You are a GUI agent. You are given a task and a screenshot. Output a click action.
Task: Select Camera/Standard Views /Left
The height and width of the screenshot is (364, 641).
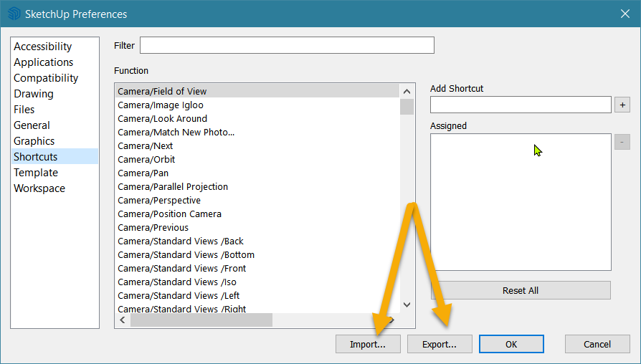257,296
